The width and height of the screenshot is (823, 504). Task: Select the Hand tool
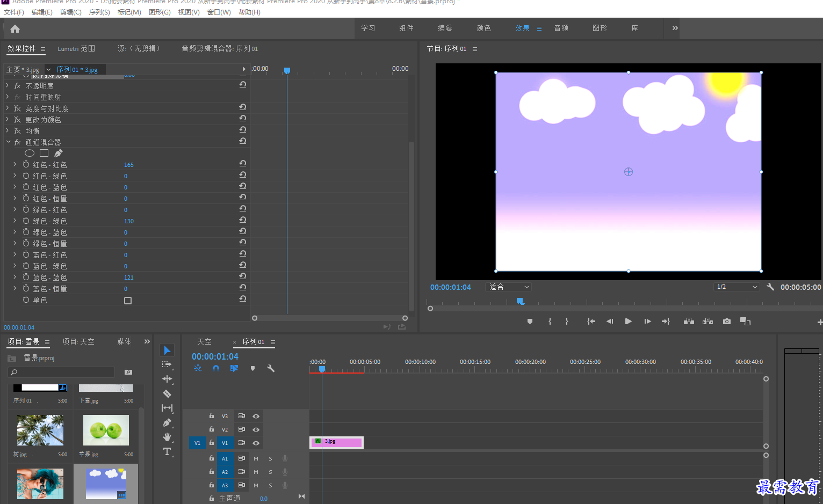167,437
